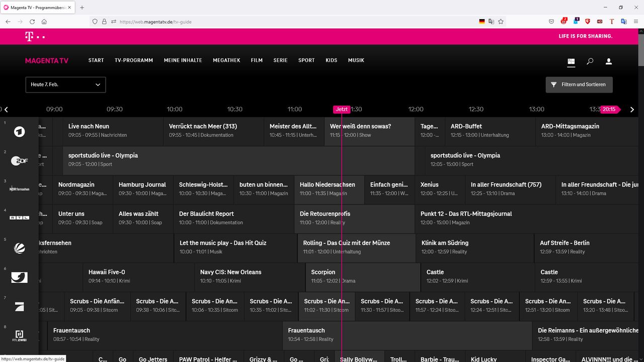
Task: Open the Heute 7. Feb. date dropdown
Action: (x=65, y=84)
